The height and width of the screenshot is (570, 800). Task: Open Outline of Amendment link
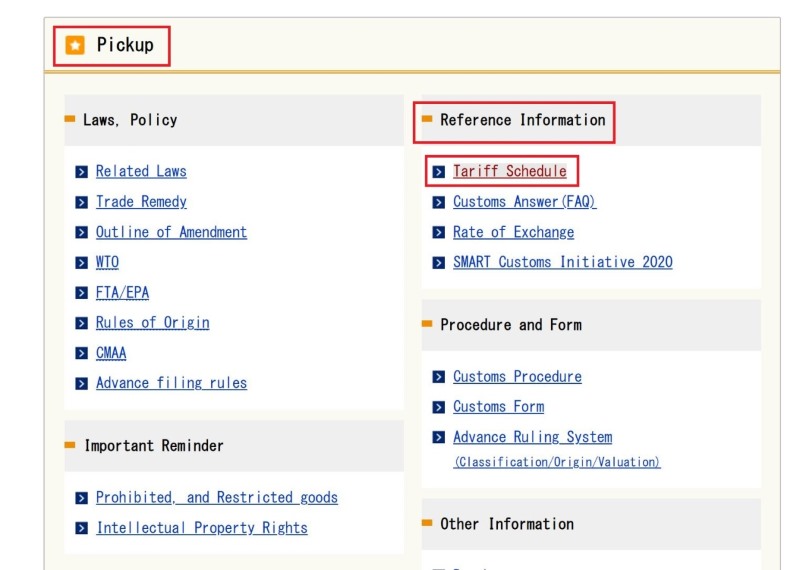pyautogui.click(x=171, y=232)
